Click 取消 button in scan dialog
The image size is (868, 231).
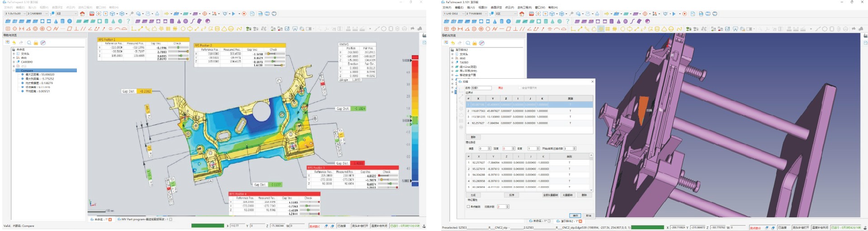[x=589, y=216]
